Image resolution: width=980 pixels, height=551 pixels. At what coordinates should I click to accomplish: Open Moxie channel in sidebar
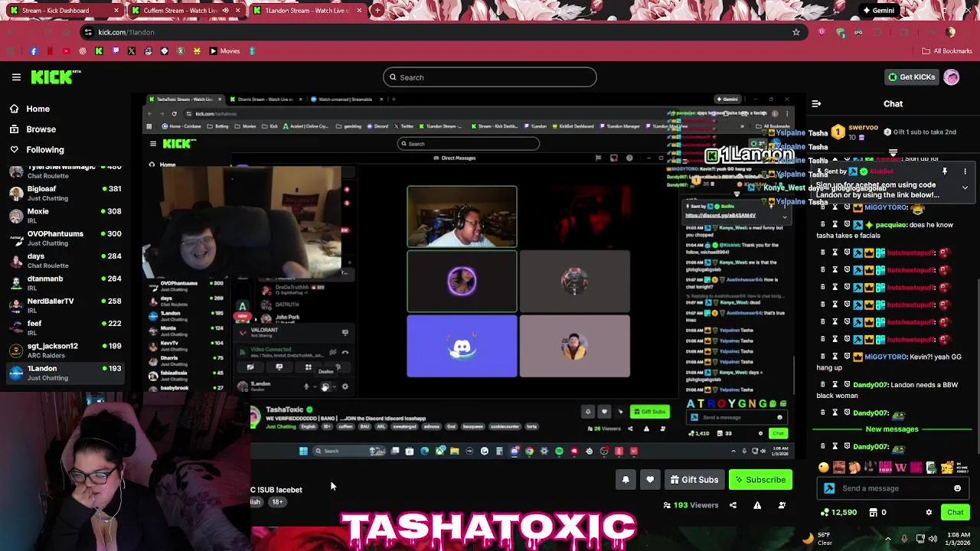(65, 216)
